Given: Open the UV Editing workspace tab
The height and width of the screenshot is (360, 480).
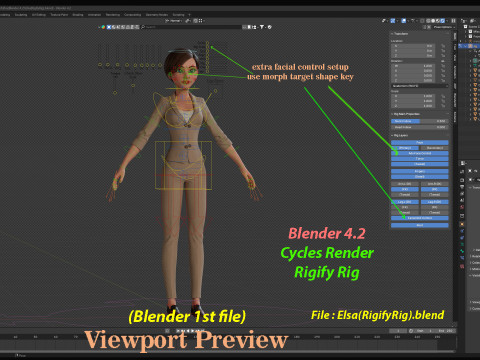Looking at the screenshot, I should (x=39, y=15).
